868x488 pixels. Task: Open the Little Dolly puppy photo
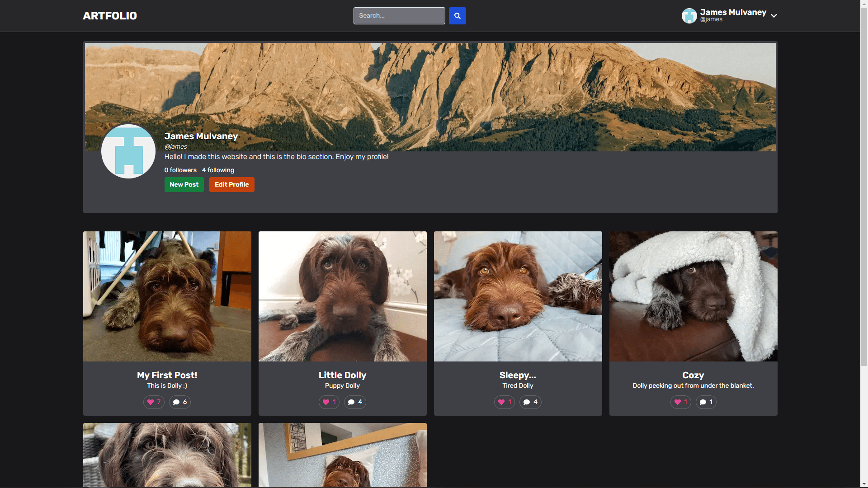click(343, 296)
